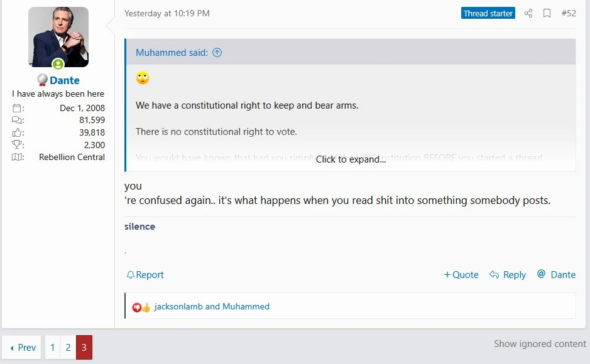The image size is (590, 364).
Task: Quote this post with +Quote
Action: (x=461, y=275)
